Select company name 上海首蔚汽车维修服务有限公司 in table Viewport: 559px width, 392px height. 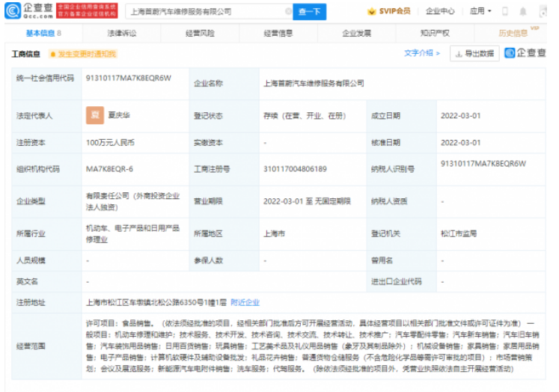[314, 83]
